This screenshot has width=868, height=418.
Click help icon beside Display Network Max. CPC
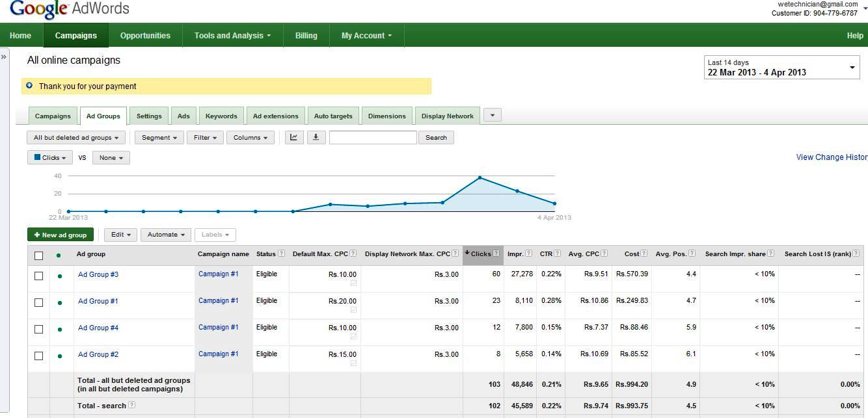click(456, 254)
